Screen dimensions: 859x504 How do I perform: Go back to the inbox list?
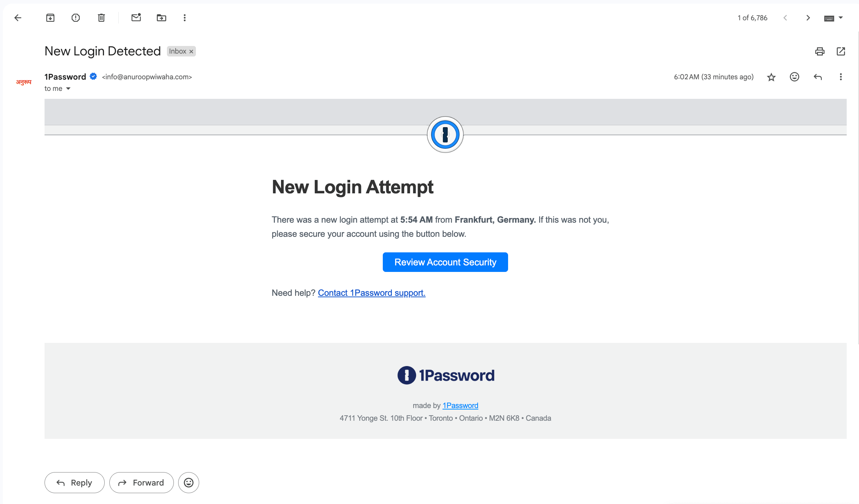pos(18,18)
